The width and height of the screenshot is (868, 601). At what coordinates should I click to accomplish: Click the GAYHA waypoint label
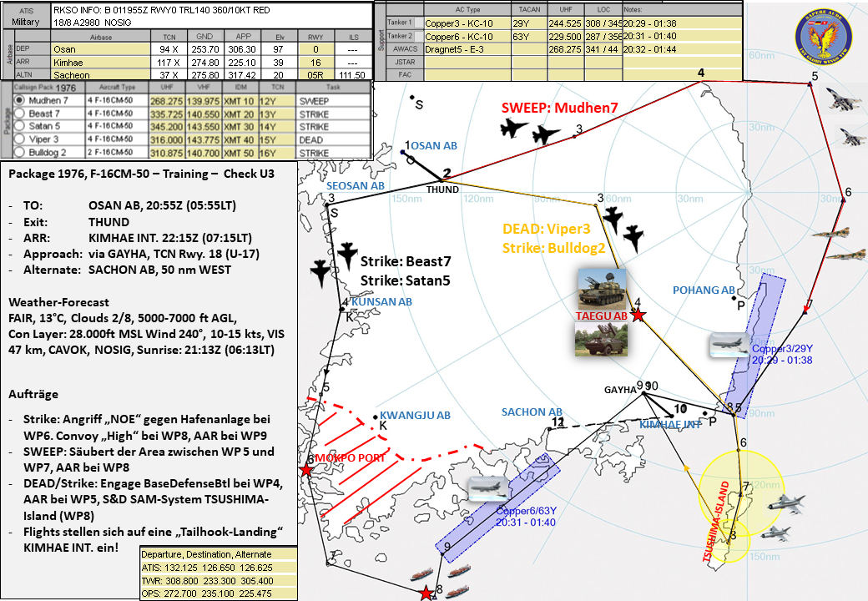coord(620,390)
